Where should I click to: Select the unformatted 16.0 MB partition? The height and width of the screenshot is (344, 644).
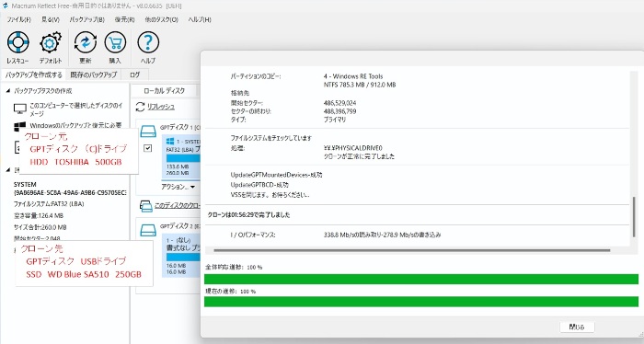click(182, 255)
